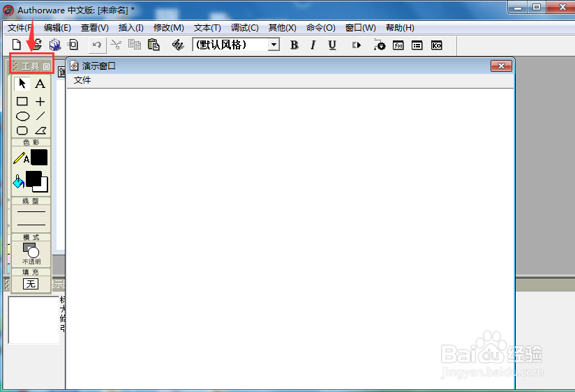Viewport: 575px width, 392px height.
Task: Click the 模式 section header
Action: point(31,237)
